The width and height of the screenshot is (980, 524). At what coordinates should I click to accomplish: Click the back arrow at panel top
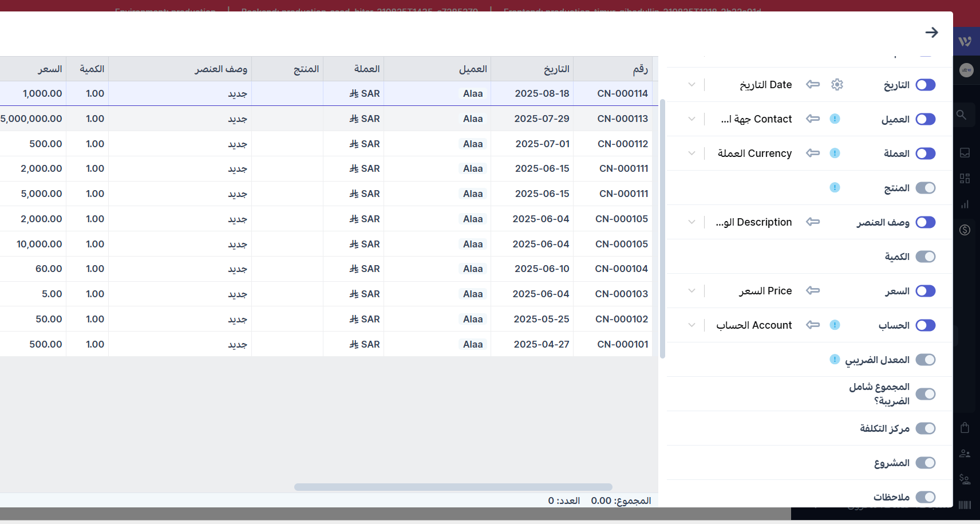click(x=931, y=33)
